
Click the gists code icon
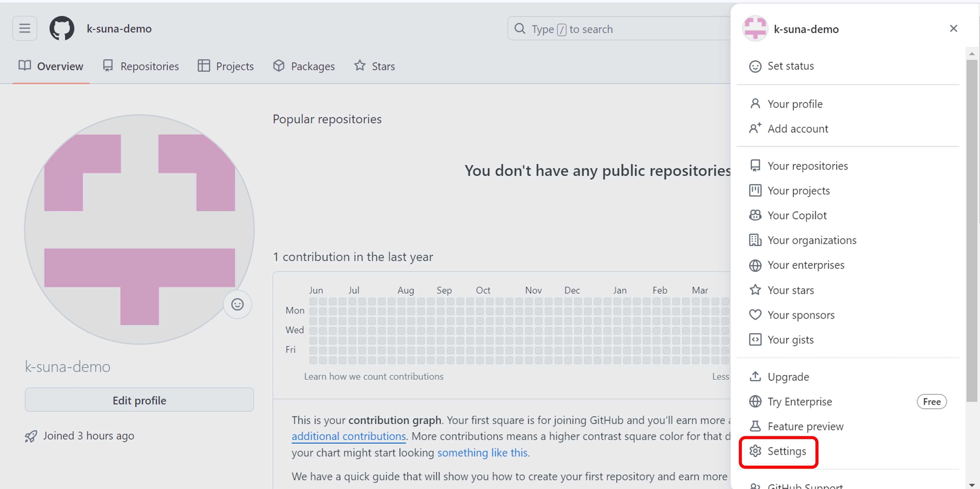[755, 340]
